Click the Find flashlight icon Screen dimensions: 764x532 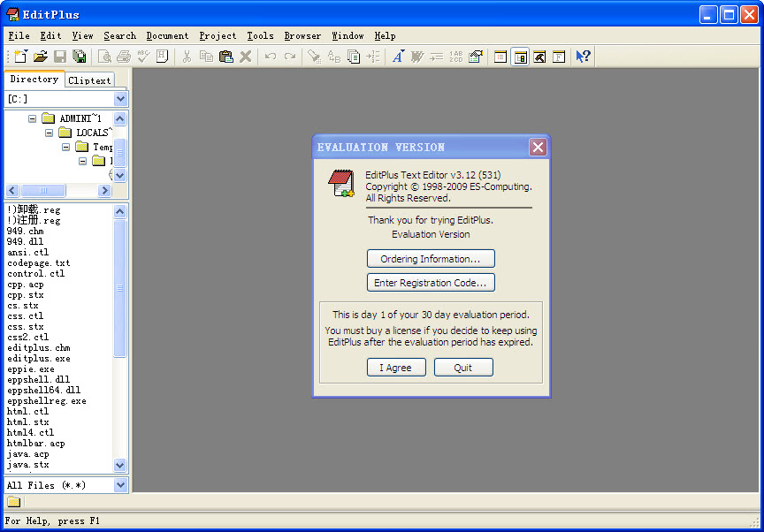coord(314,57)
